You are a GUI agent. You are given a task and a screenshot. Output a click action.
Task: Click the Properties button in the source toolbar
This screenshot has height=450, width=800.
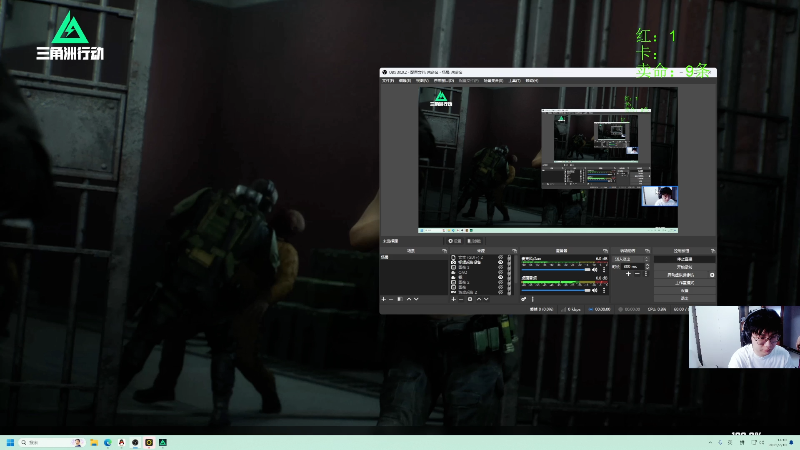click(455, 241)
